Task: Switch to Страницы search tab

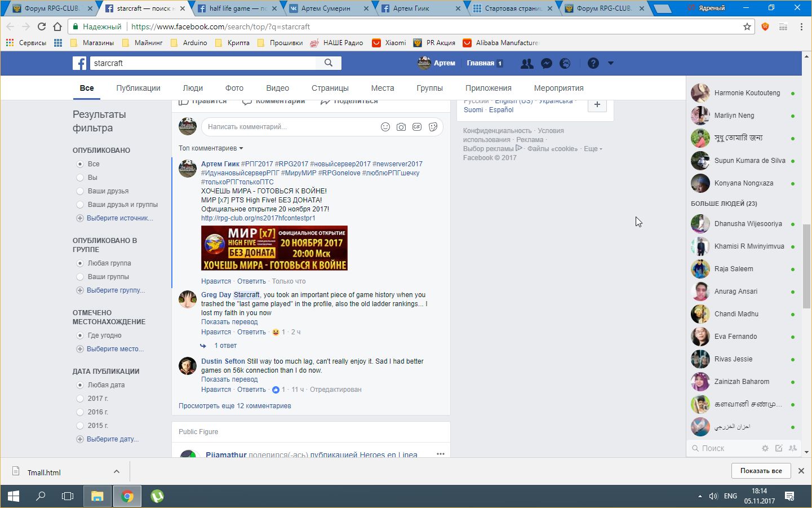Action: pos(330,88)
